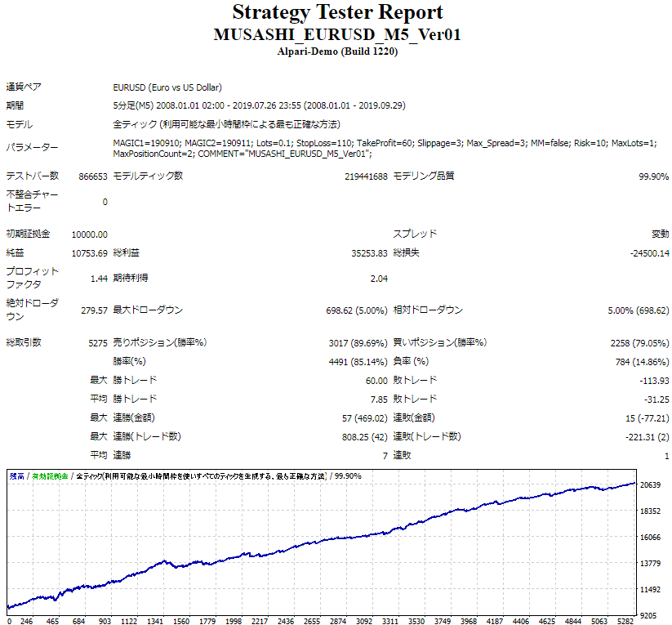672x625 pixels.
Task: Click the モデル label
Action: point(20,124)
